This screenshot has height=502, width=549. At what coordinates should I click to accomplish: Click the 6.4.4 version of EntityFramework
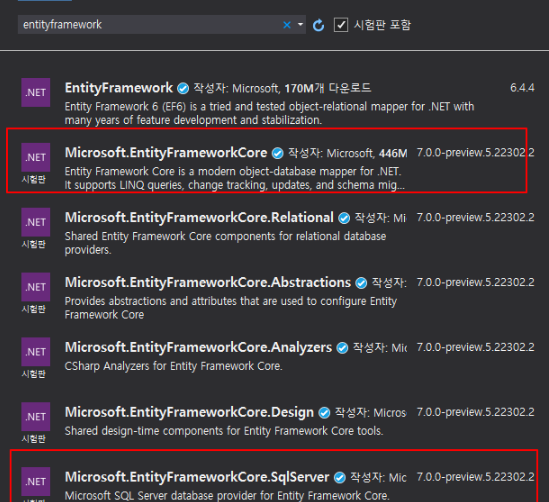coord(522,88)
